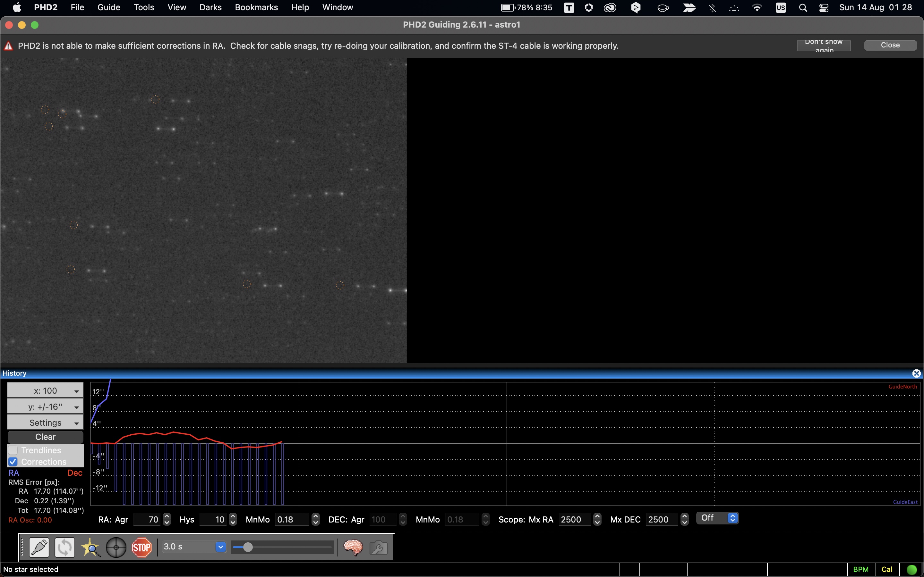
Task: Click the loop/circular arrows icon
Action: 64,547
